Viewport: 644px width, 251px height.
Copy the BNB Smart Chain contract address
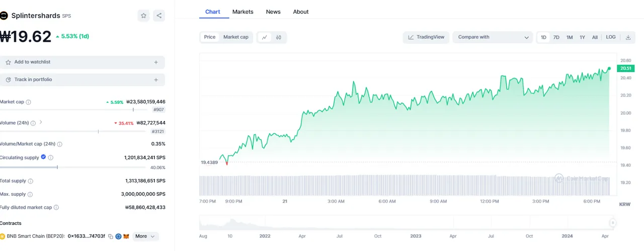coord(110,236)
